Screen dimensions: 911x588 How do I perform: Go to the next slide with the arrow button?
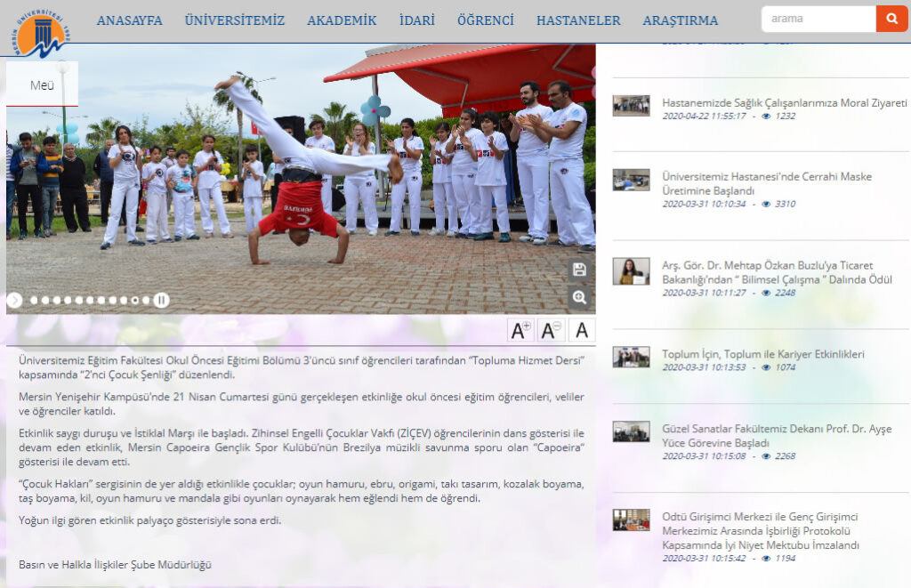pos(14,301)
